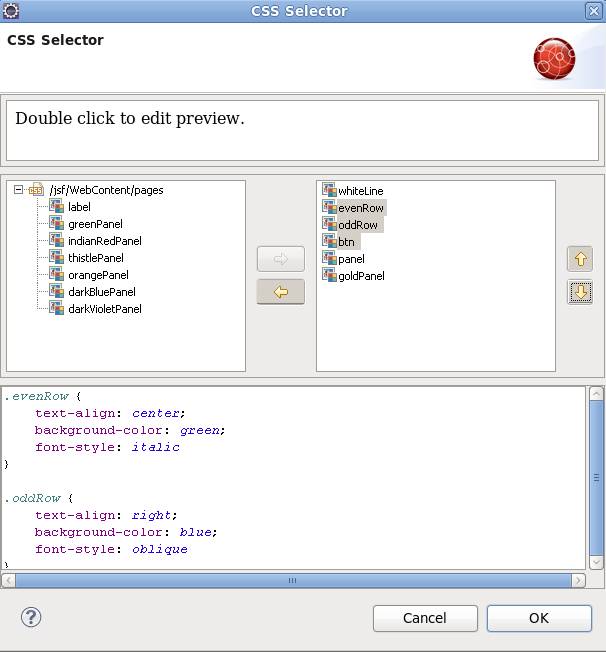Select greenPanel in the available classes
606x652 pixels.
point(95,224)
